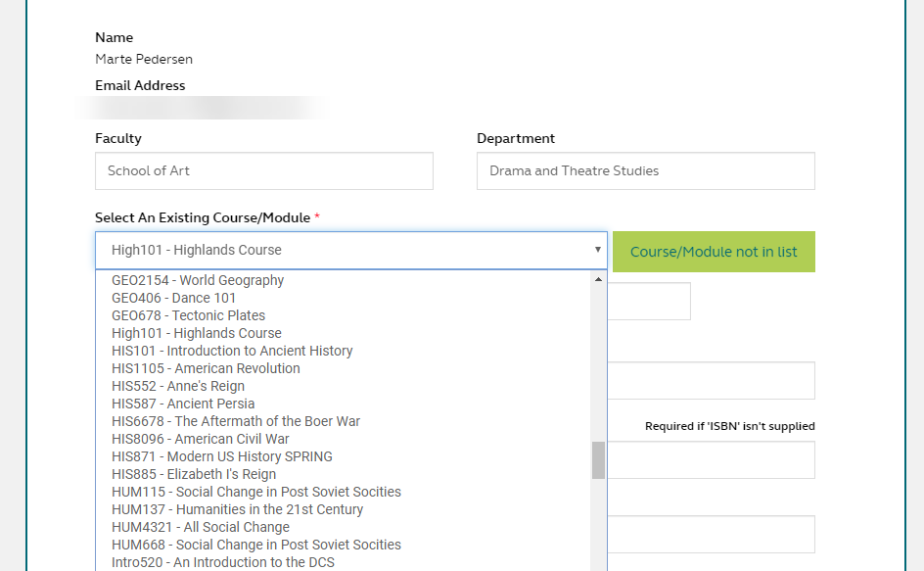Click the Faculty input field
This screenshot has height=571, width=924.
[x=263, y=170]
